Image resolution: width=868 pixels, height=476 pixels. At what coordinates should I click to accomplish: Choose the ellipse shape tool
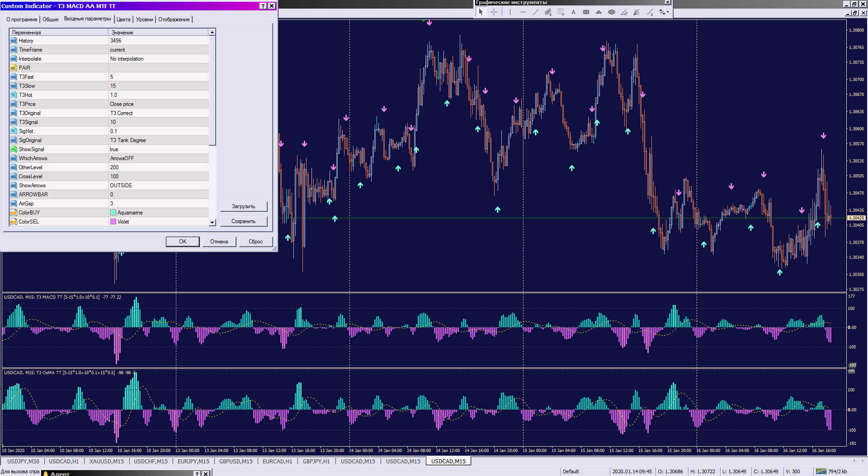click(612, 12)
